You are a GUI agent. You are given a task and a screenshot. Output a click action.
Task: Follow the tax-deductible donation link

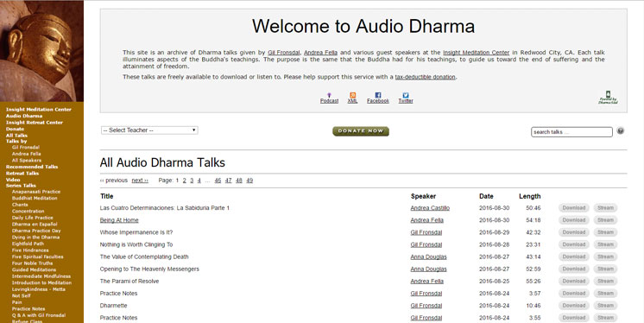tap(425, 77)
